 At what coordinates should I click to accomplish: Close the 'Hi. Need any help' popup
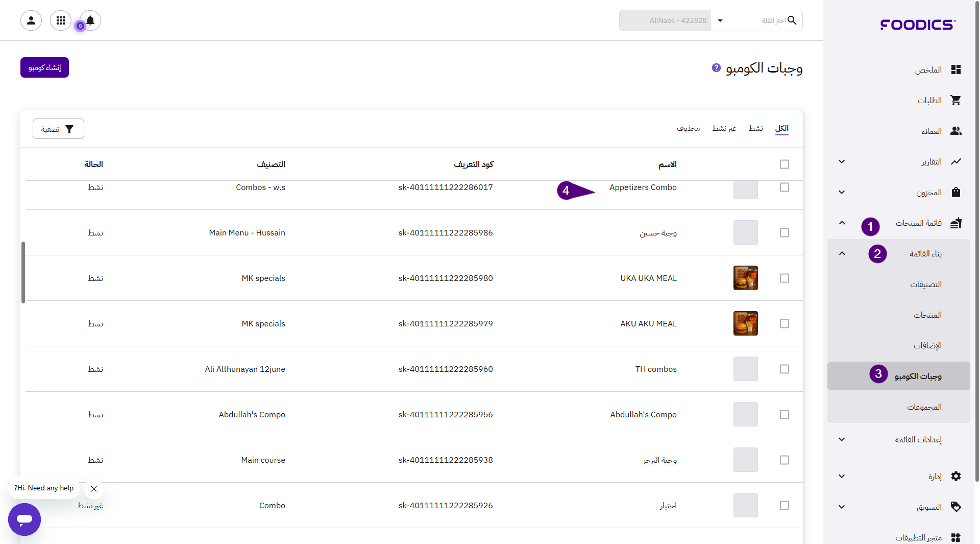(94, 489)
